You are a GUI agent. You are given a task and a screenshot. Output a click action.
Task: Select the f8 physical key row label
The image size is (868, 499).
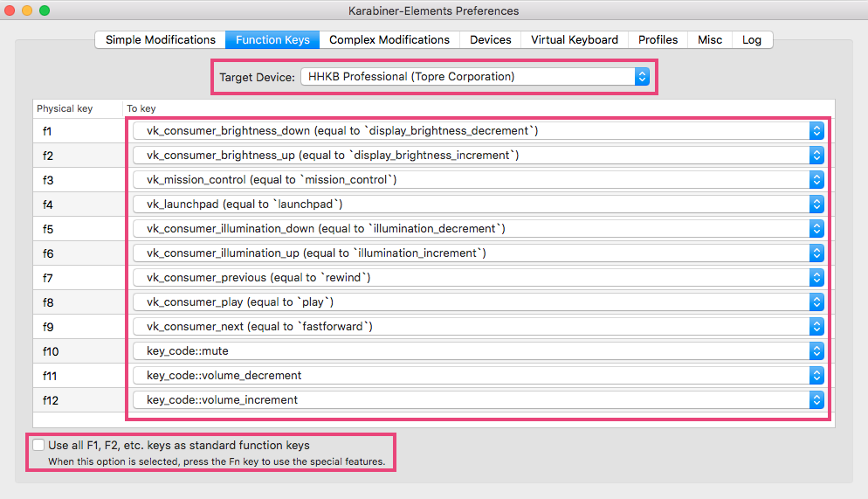pyautogui.click(x=48, y=302)
